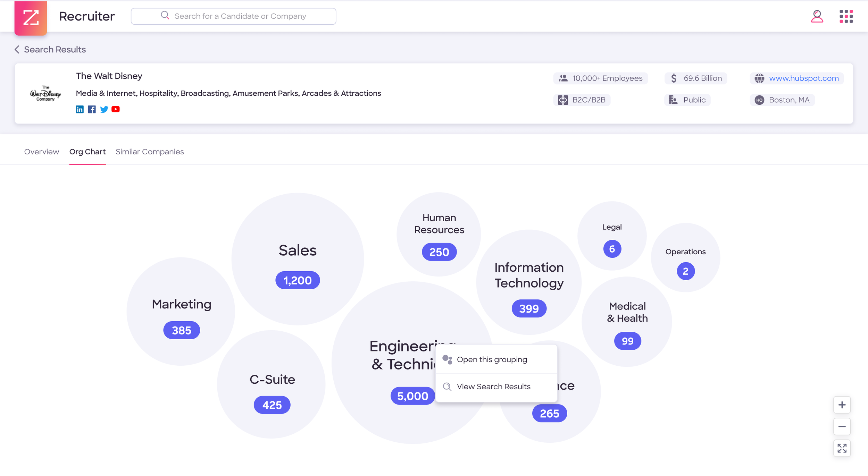Open the user profile icon
Image resolution: width=868 pixels, height=476 pixels.
point(817,16)
